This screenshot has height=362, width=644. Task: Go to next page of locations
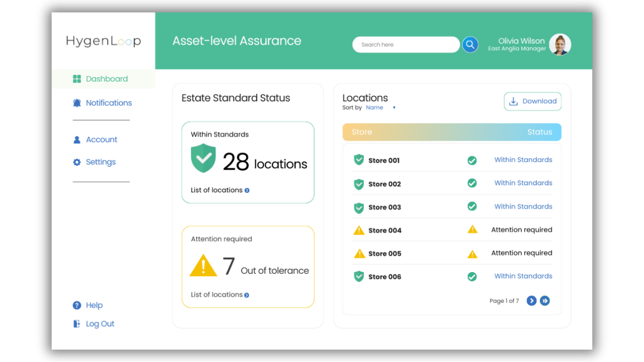(531, 301)
